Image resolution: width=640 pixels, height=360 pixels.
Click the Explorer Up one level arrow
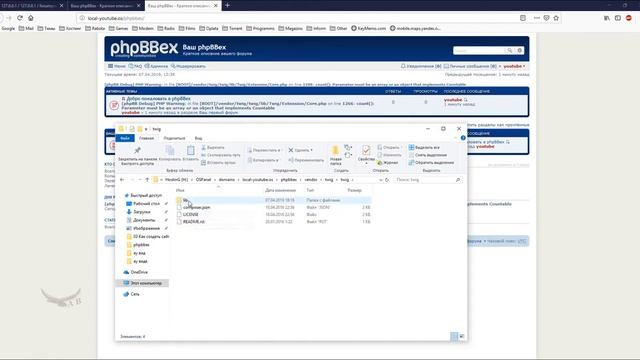147,180
